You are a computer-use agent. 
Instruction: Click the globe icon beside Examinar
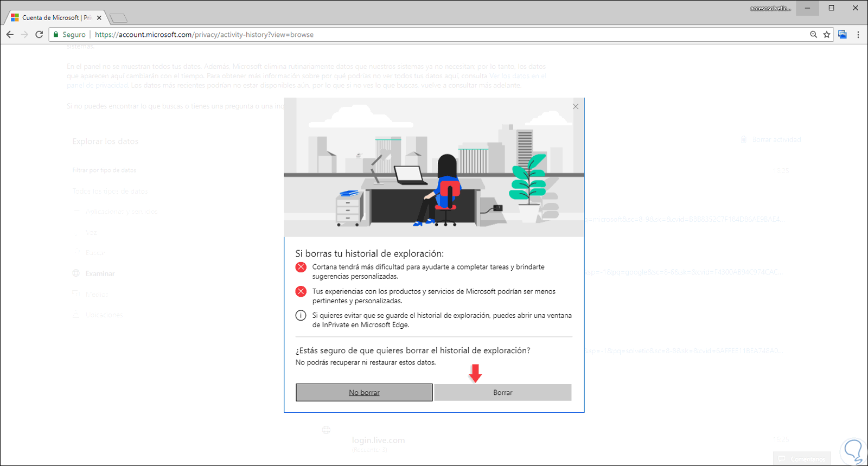click(76, 273)
